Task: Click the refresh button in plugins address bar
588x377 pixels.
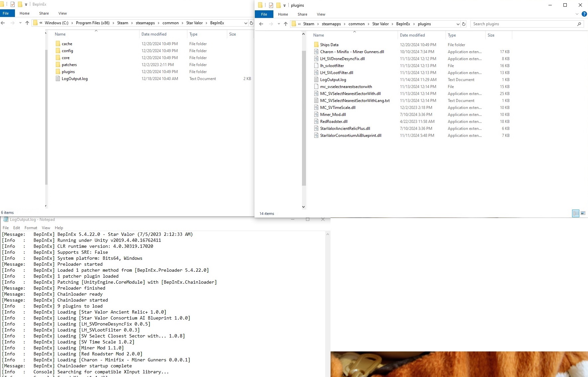Action: [464, 24]
